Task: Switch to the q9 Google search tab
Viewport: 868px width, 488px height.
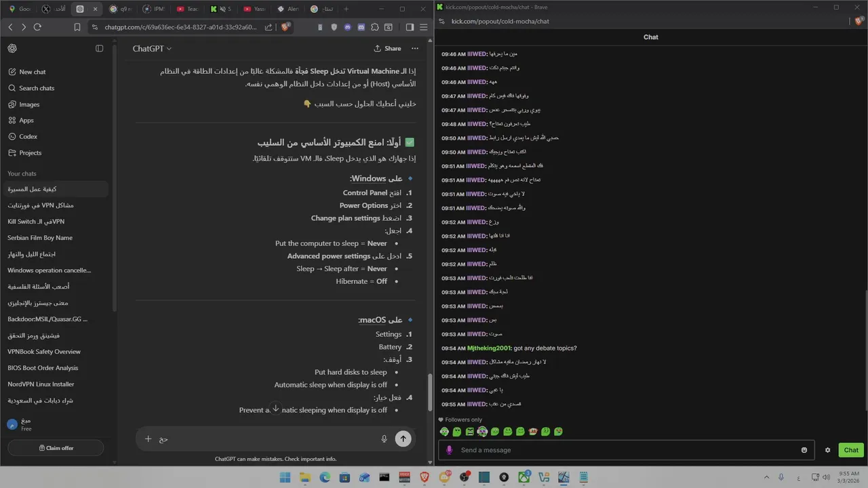Action: [x=121, y=9]
